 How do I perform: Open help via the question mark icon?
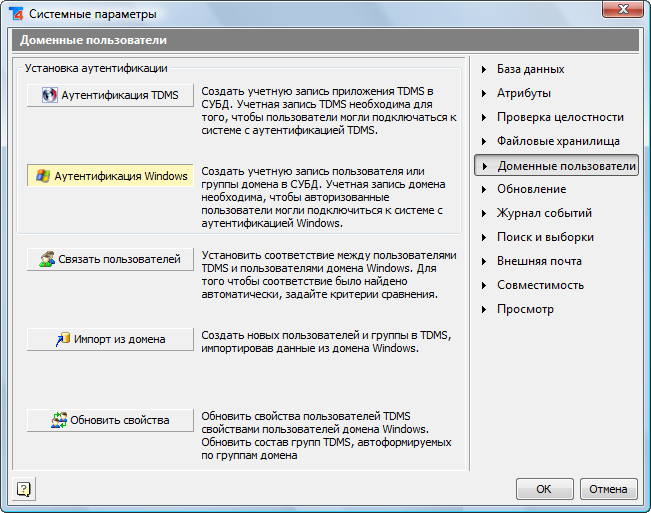coord(24,489)
